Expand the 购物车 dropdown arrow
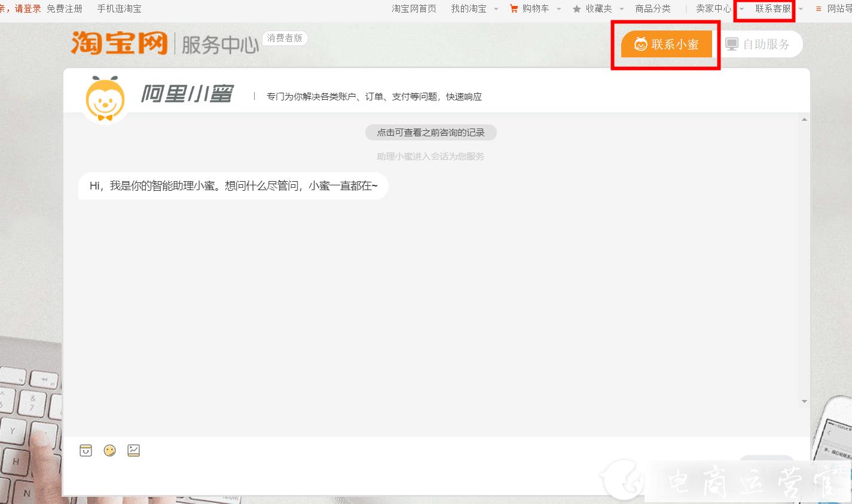 point(559,9)
